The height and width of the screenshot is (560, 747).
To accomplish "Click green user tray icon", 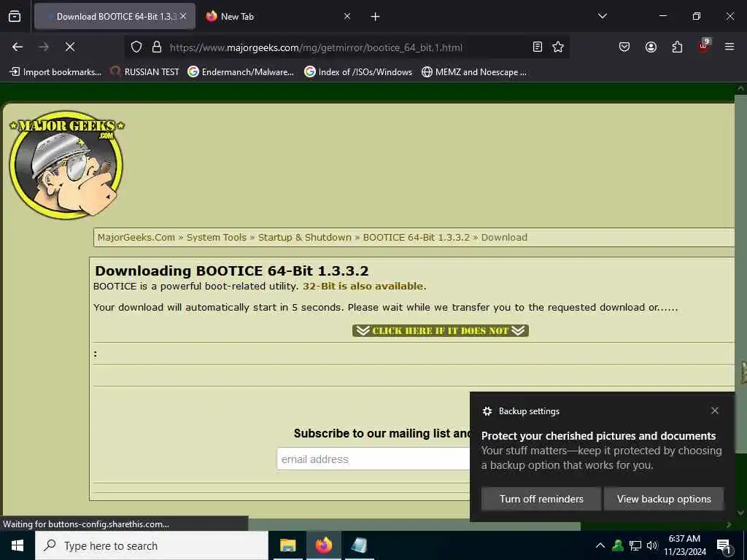I will 618,545.
